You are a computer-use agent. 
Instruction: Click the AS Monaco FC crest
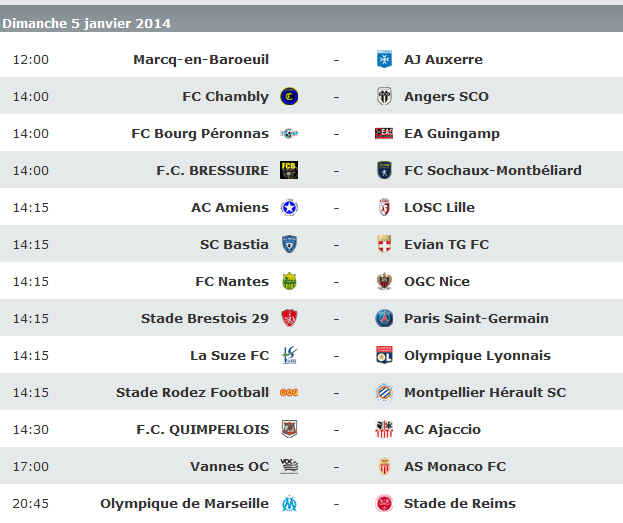coord(384,466)
